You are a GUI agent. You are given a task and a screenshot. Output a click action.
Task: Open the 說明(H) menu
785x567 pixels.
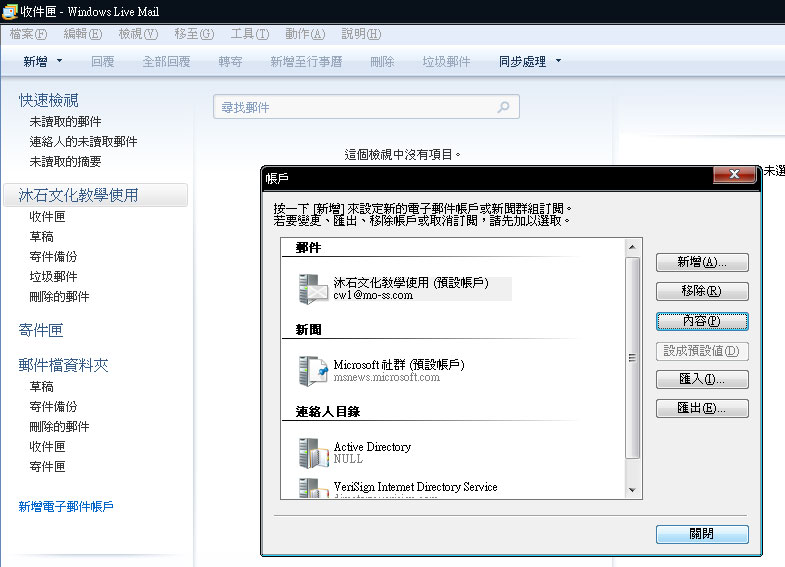coord(361,34)
